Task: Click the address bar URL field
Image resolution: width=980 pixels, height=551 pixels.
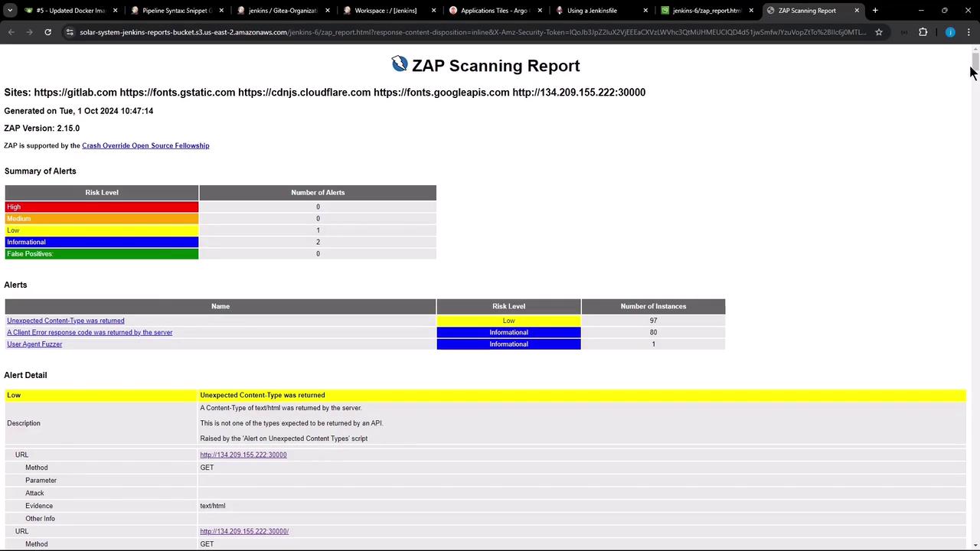Action: tap(472, 32)
